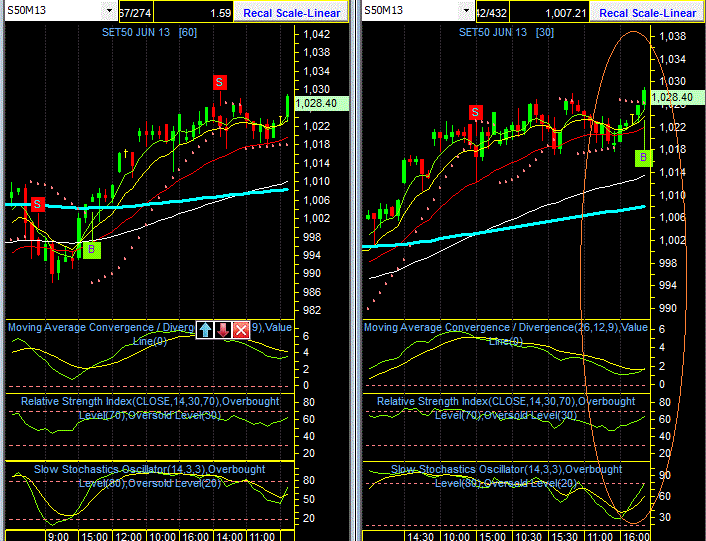The image size is (706, 541).
Task: Move the left chart's MACD panel down with the red arrow
Action: point(223,330)
